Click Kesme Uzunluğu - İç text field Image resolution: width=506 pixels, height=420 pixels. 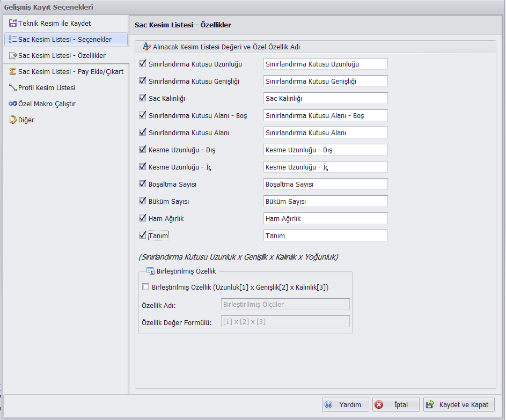pyautogui.click(x=325, y=167)
